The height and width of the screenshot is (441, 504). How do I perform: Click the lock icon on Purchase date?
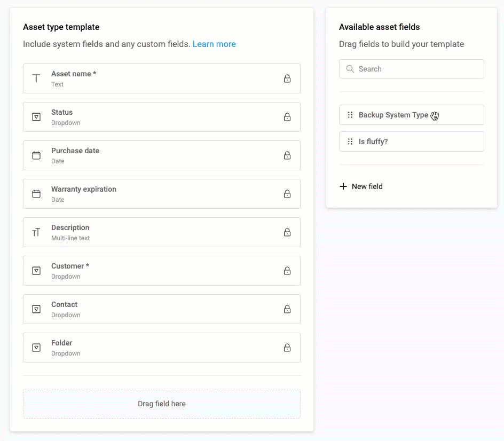click(287, 156)
